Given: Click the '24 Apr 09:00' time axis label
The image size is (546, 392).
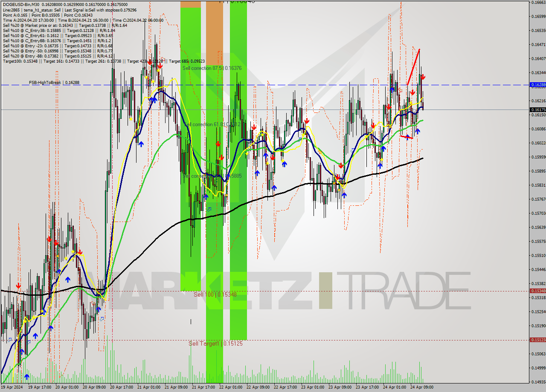Looking at the screenshot, I should [x=422, y=387].
